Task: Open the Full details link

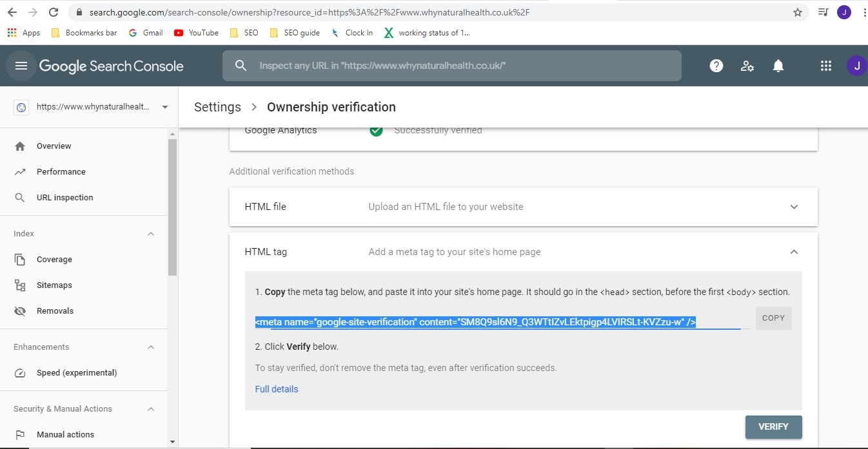Action: click(x=276, y=388)
